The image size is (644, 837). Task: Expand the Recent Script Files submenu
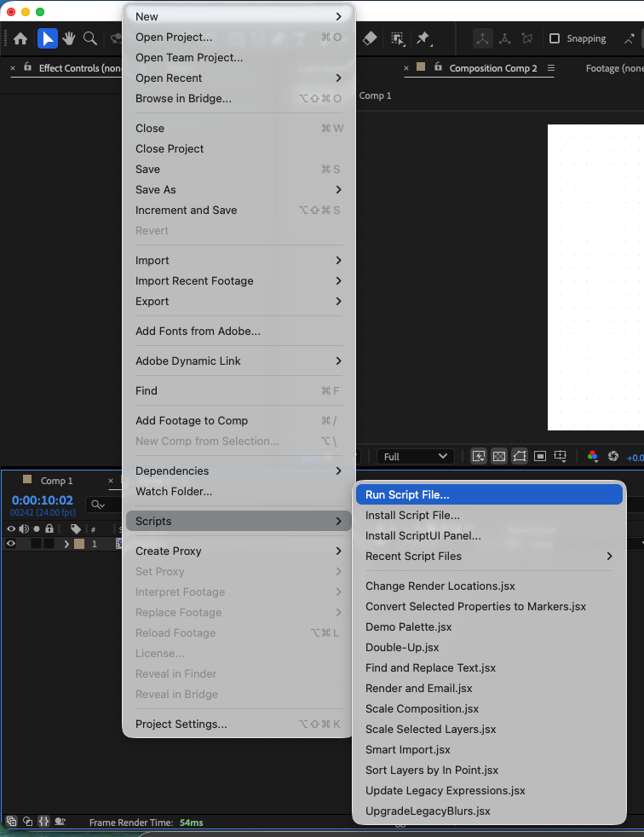(x=489, y=557)
